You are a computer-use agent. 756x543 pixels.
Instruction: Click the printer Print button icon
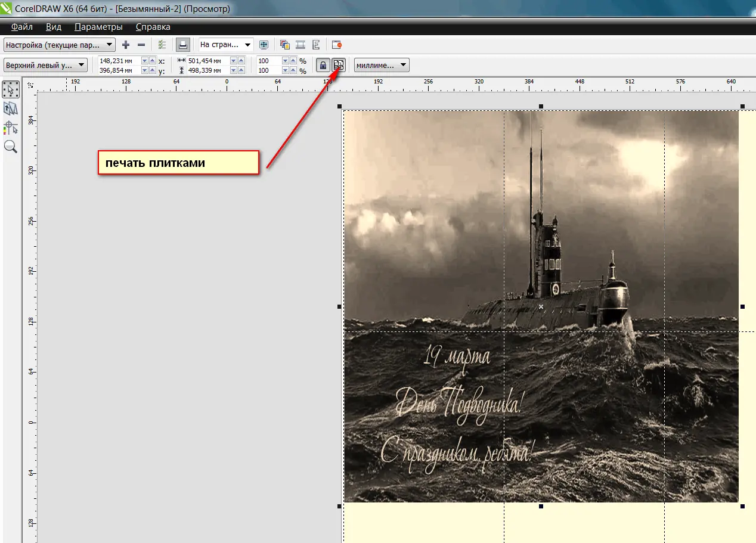tap(184, 45)
